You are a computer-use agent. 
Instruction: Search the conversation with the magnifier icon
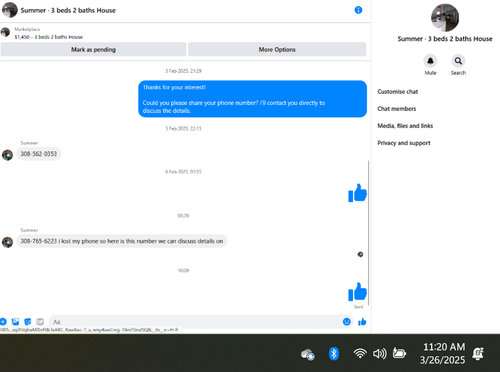click(x=458, y=61)
